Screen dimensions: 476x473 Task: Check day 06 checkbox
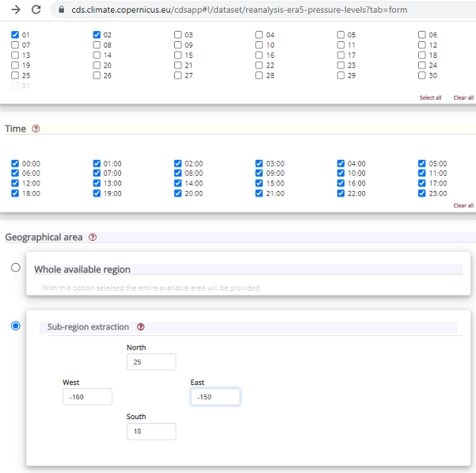pyautogui.click(x=422, y=35)
